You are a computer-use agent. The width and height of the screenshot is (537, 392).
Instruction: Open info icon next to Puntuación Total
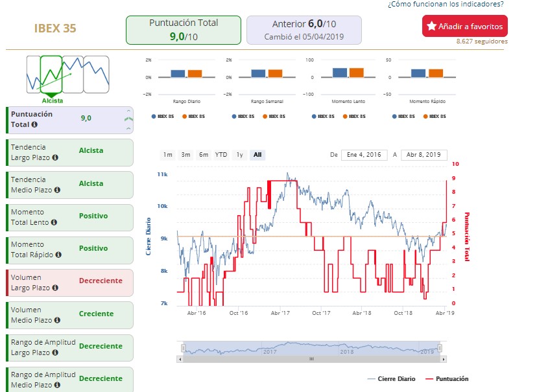click(x=34, y=124)
